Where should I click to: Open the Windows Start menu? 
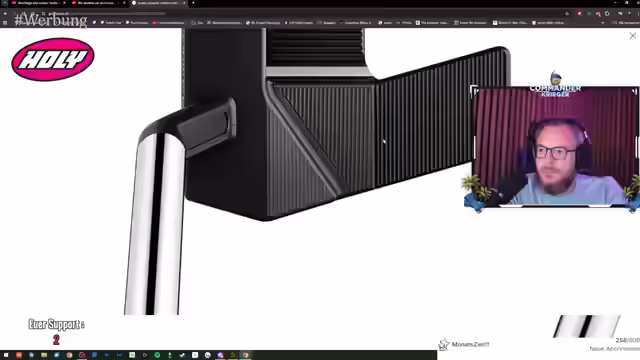point(6,355)
